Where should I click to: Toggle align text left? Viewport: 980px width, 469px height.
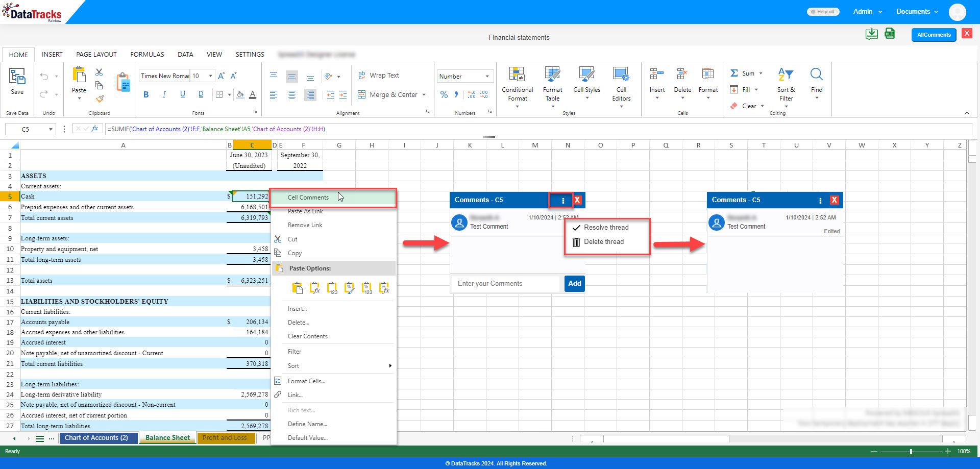(x=274, y=95)
